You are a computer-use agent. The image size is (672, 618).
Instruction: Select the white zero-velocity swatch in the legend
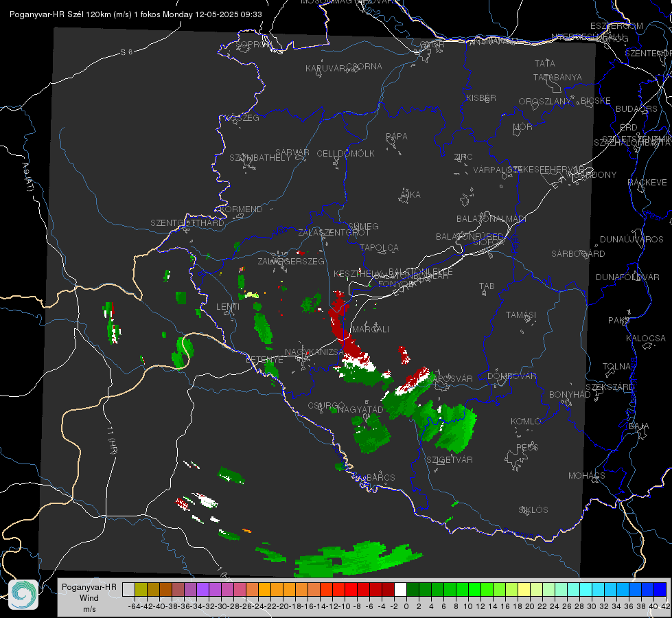[400, 589]
